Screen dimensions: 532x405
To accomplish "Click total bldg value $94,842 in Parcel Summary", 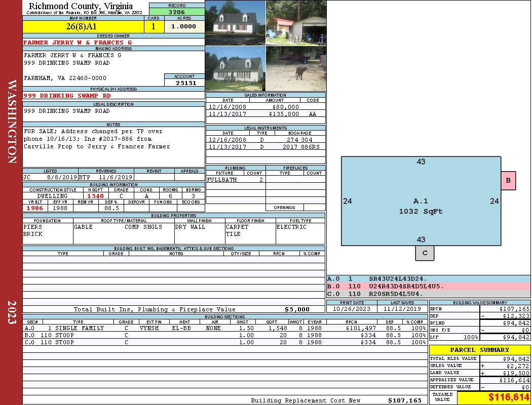I will tap(516, 359).
